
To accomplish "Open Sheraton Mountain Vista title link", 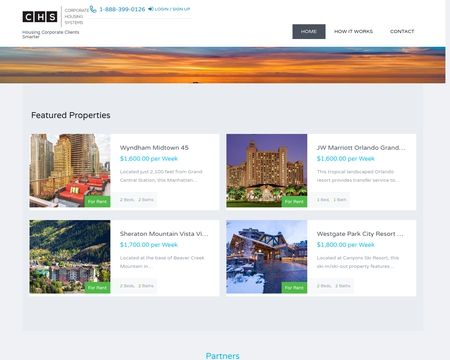I will pyautogui.click(x=164, y=234).
